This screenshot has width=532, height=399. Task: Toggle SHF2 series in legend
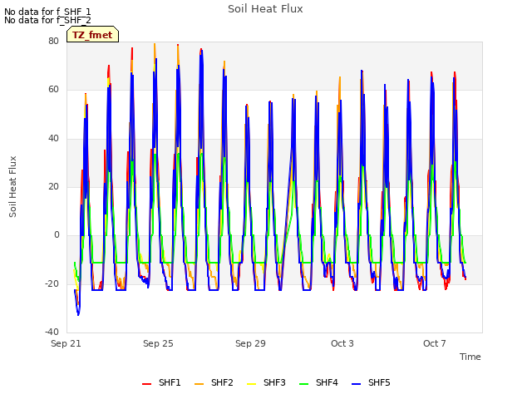(x=214, y=382)
